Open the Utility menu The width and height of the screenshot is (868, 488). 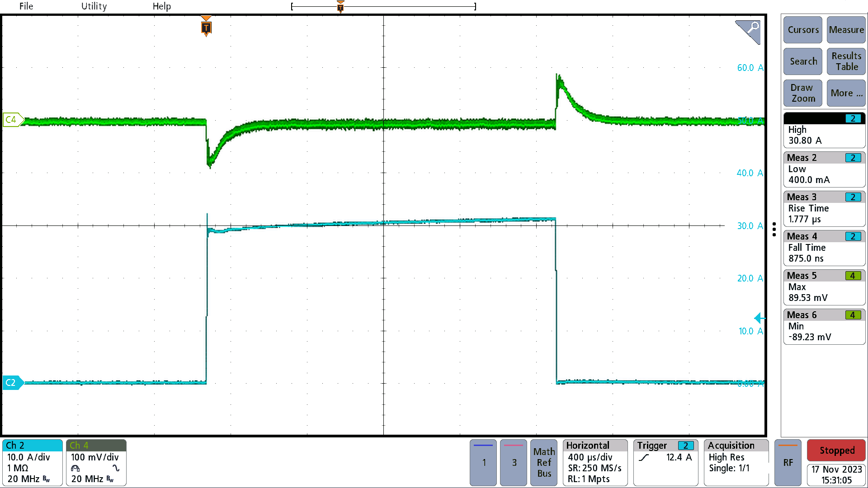(x=94, y=6)
